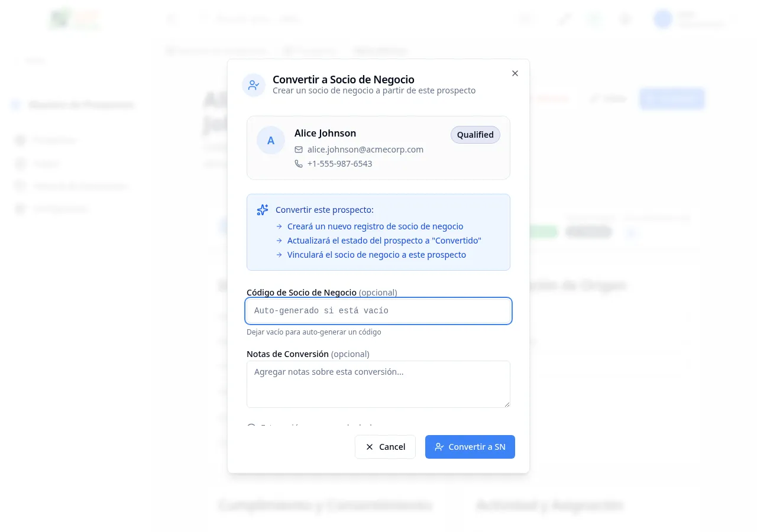Screen dimensions: 757x532
Task: Click the user-check icon in the dialog header
Action: [x=254, y=85]
